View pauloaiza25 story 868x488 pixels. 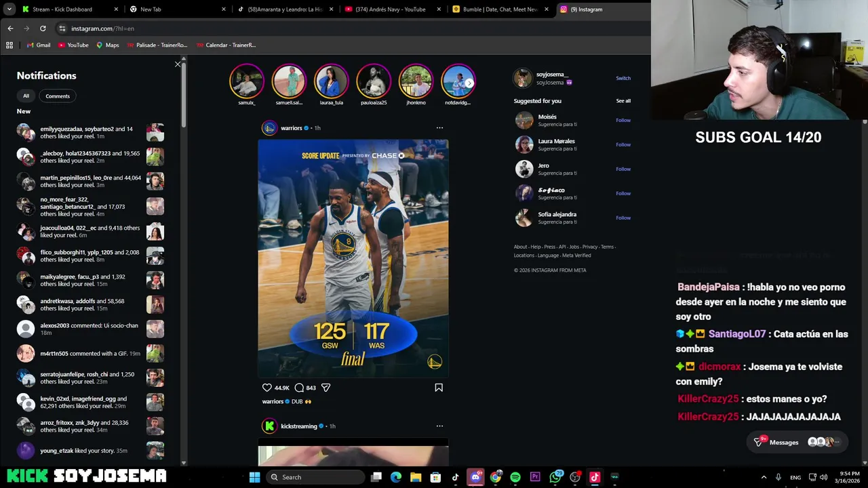374,81
